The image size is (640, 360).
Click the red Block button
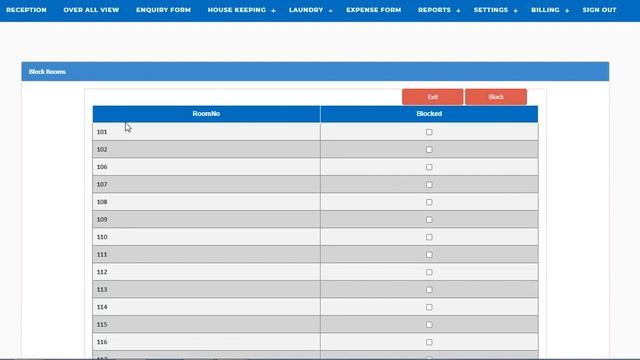pos(496,97)
